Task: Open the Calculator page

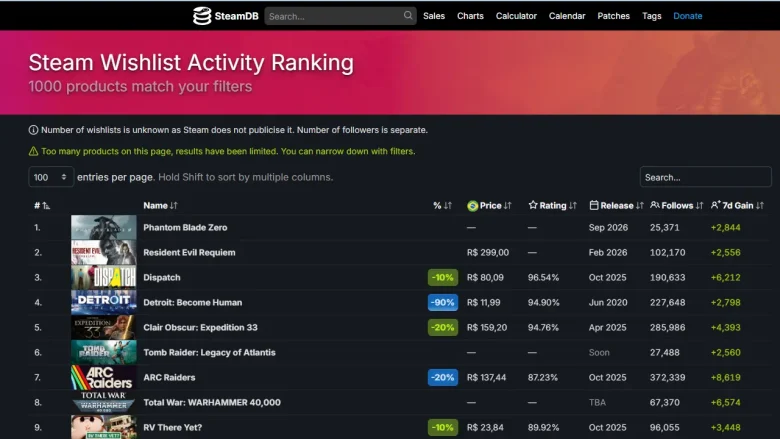Action: tap(516, 16)
